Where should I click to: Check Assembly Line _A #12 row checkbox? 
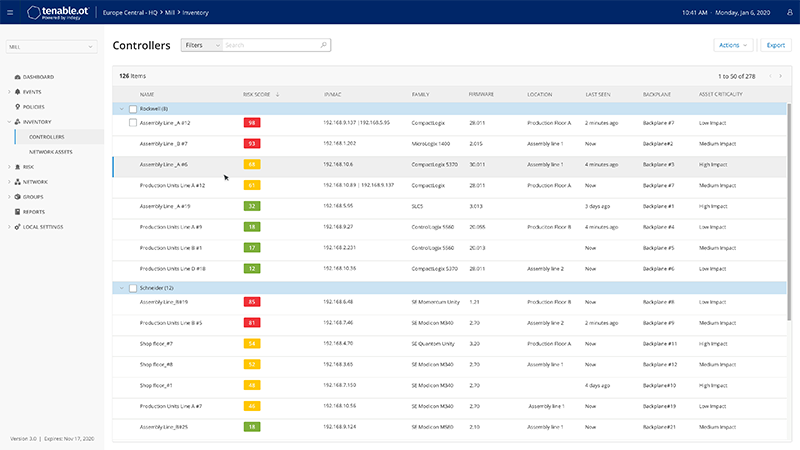[x=133, y=122]
